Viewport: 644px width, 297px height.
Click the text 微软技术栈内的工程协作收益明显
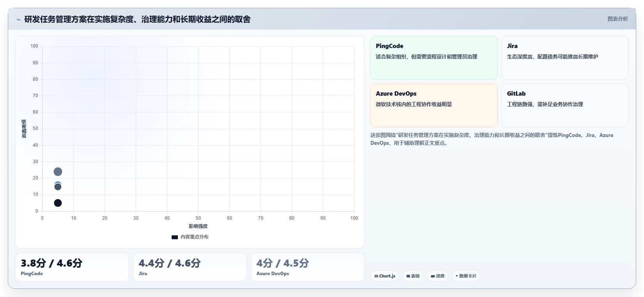pos(414,104)
